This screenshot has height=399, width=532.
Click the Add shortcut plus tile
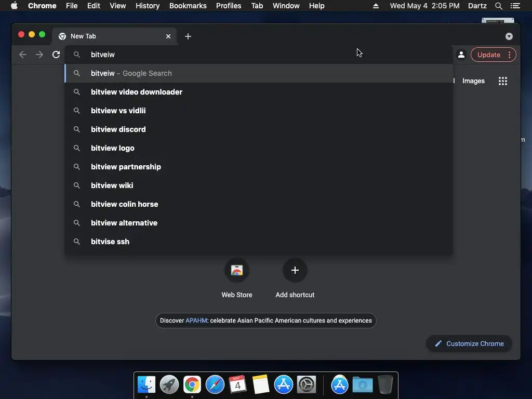[x=295, y=270]
